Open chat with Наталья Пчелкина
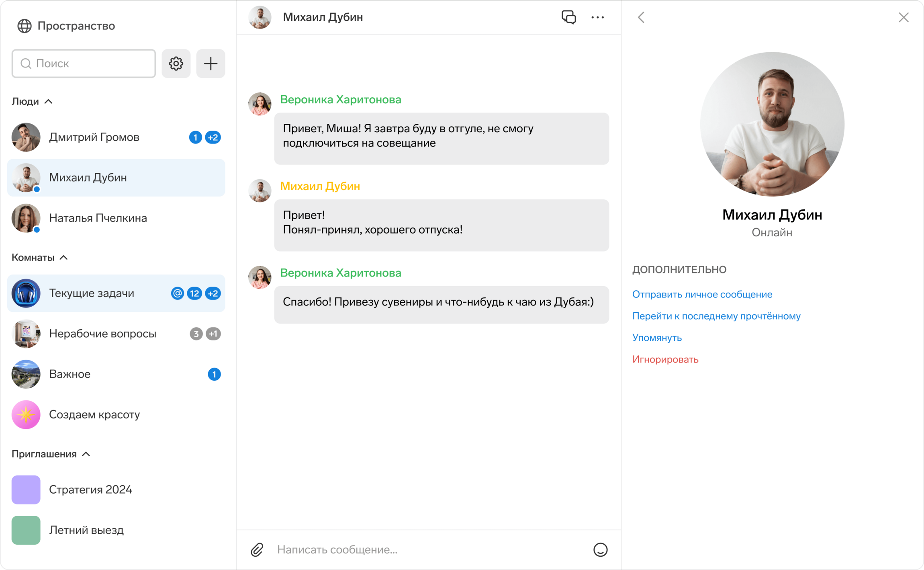924x570 pixels. coord(116,218)
